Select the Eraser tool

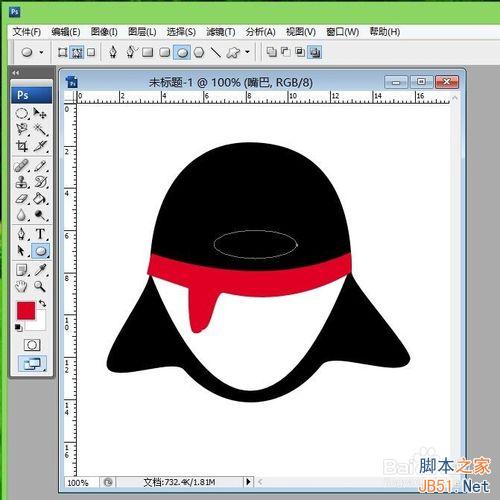[22, 199]
